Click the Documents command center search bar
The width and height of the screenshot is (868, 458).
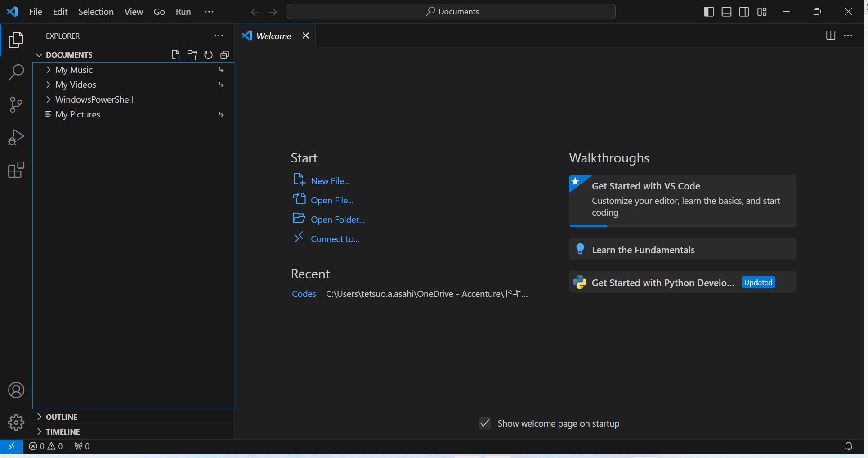pyautogui.click(x=451, y=11)
